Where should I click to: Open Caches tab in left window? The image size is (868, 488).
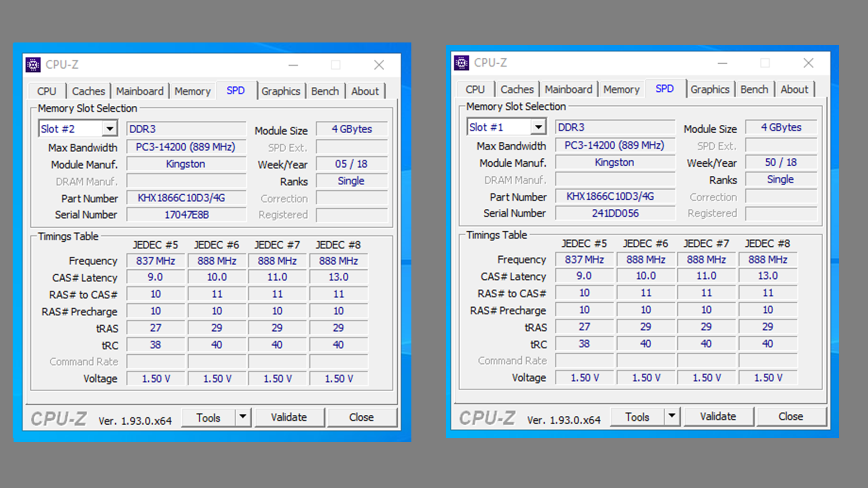click(x=89, y=91)
